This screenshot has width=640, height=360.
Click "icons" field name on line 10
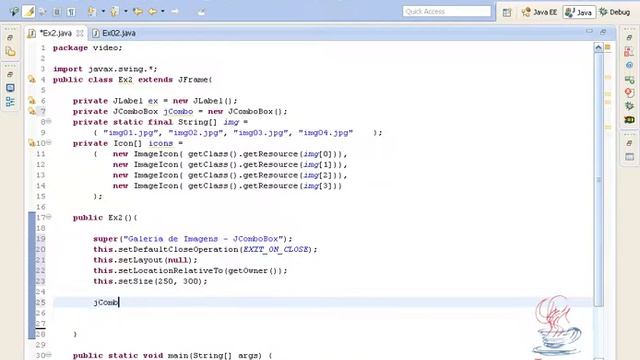(160, 143)
